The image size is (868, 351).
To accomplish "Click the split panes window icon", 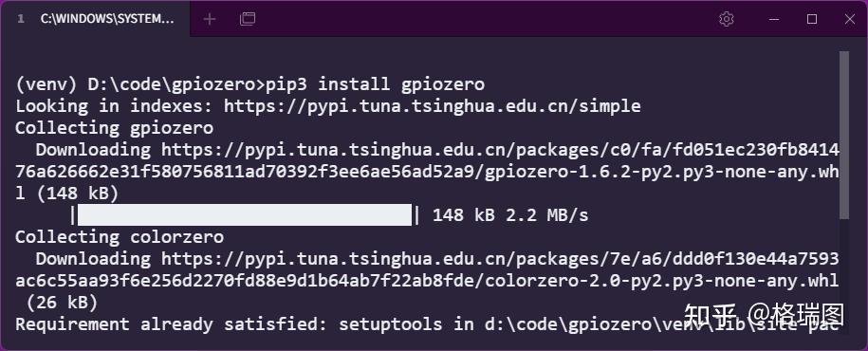I will tap(248, 19).
